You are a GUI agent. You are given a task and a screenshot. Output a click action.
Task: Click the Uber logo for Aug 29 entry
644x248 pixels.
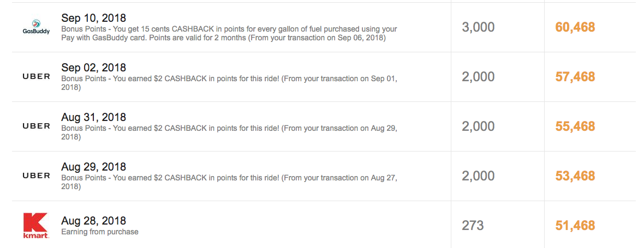pos(36,176)
